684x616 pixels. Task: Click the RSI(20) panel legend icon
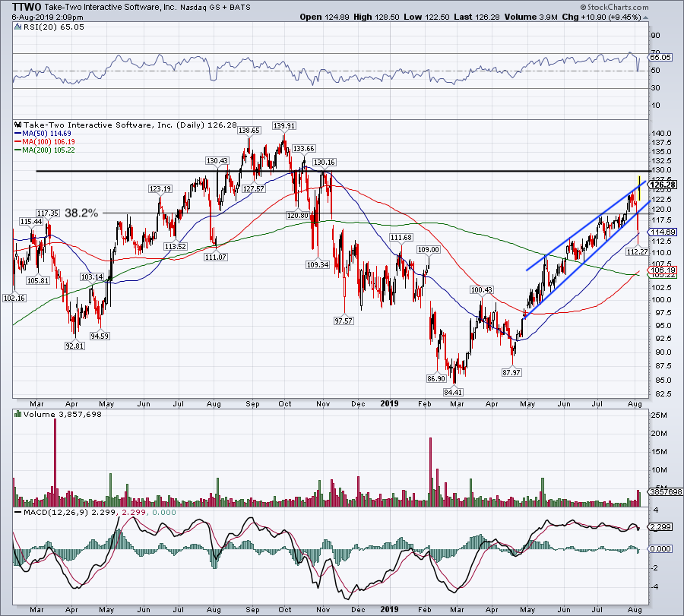17,27
